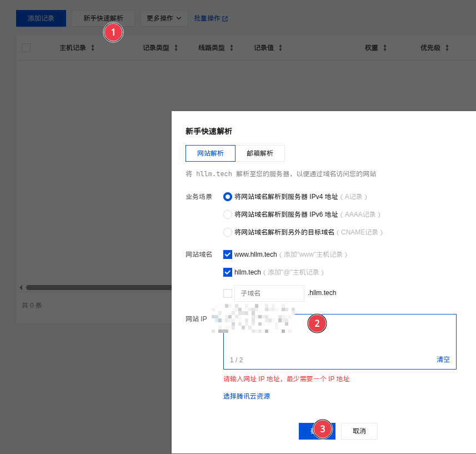The image size is (476, 454).
Task: Sort by 优先级 column sort icon
Action: [x=447, y=48]
